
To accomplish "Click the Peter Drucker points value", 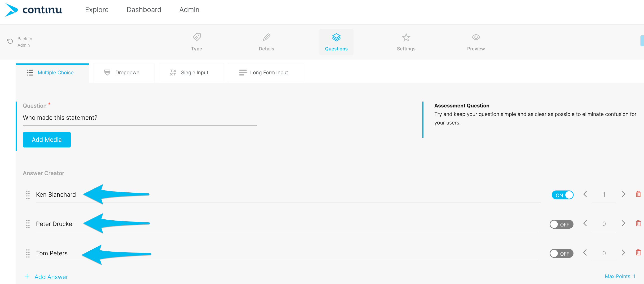I will pos(604,224).
